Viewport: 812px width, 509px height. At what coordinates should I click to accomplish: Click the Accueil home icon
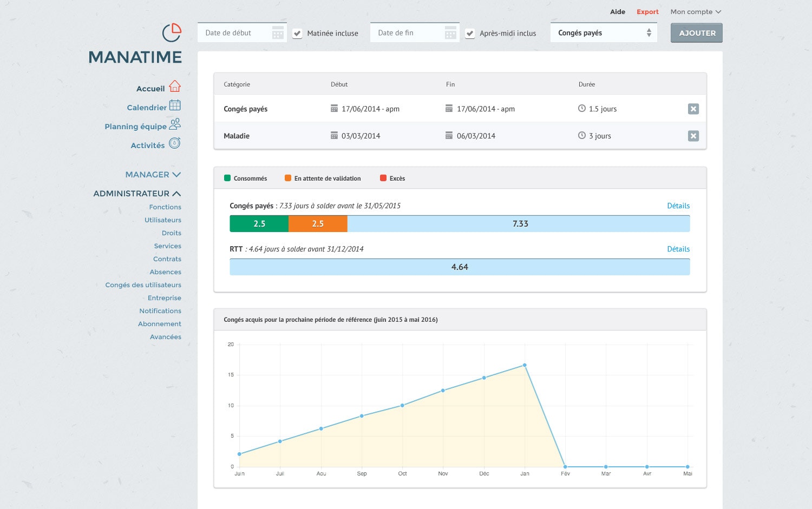174,87
